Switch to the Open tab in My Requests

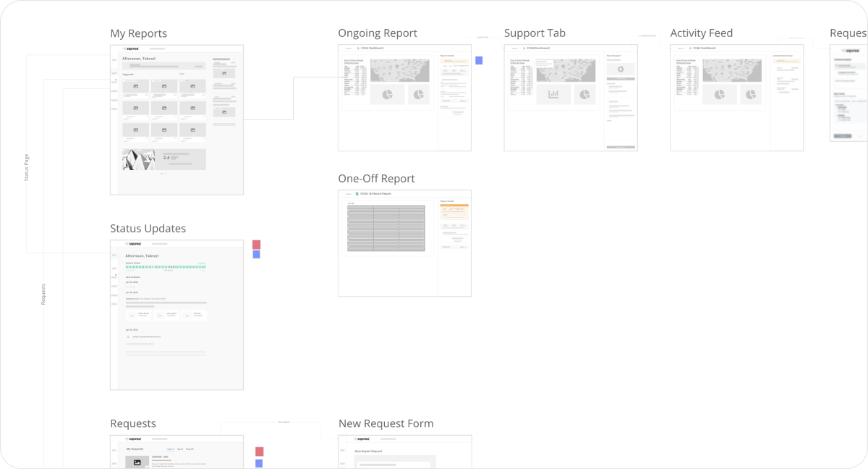180,449
